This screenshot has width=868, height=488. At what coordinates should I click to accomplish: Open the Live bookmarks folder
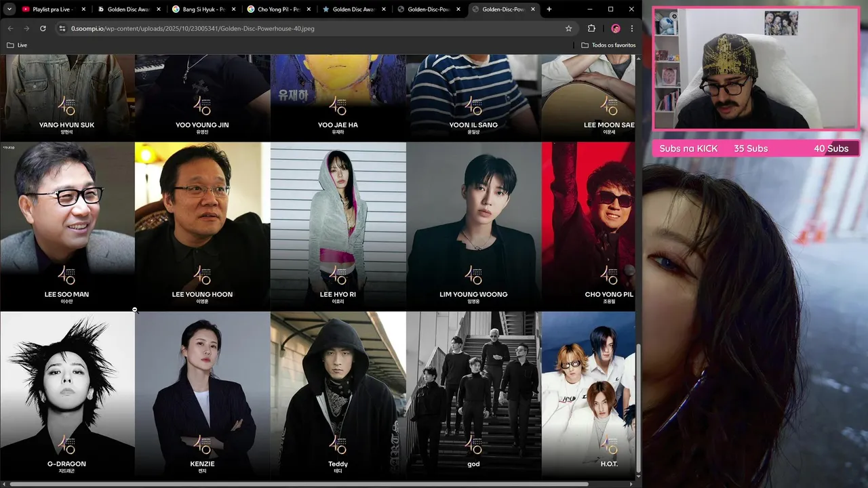tap(17, 45)
